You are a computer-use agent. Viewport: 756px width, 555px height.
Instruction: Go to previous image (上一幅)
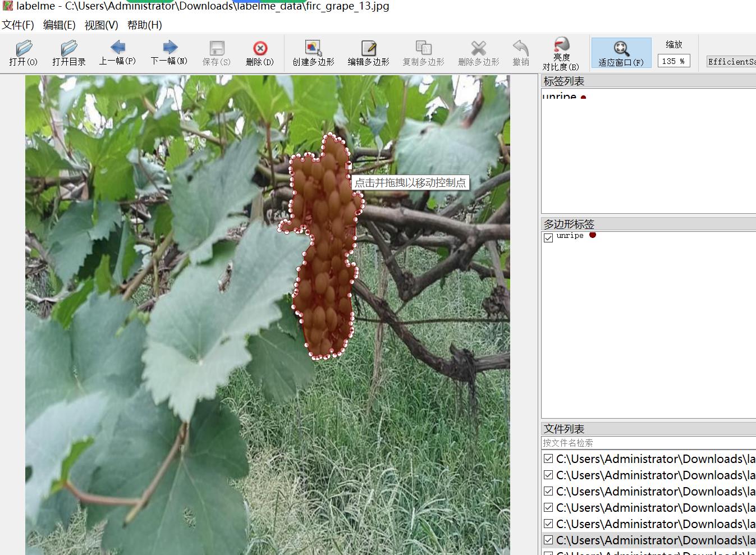[117, 53]
